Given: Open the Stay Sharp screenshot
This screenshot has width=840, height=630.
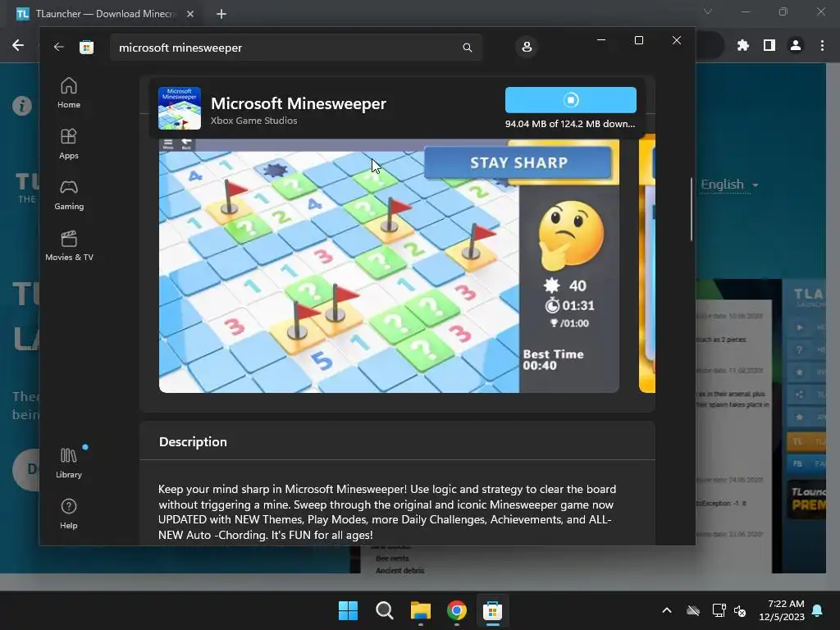Looking at the screenshot, I should point(389,266).
